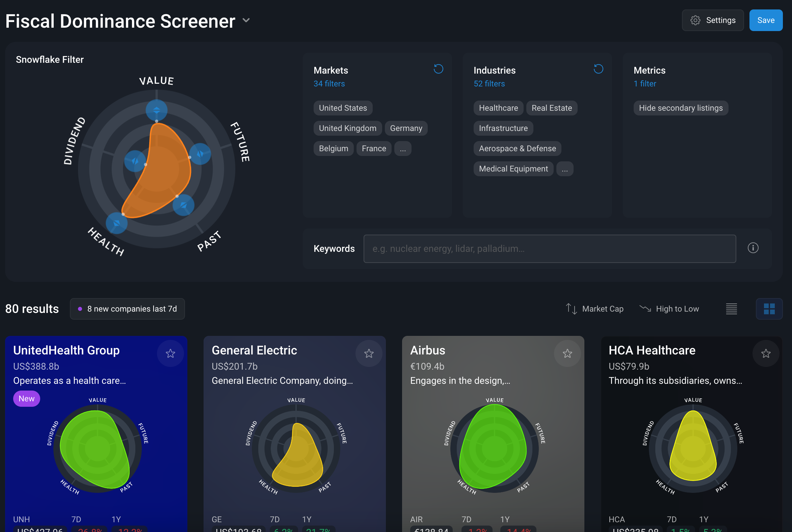Open the General Electric card title
The width and height of the screenshot is (792, 532).
pos(254,350)
